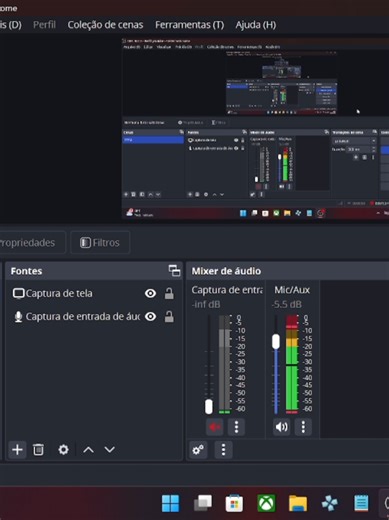Move source down with down arrow
The width and height of the screenshot is (389, 520).
coord(110,450)
